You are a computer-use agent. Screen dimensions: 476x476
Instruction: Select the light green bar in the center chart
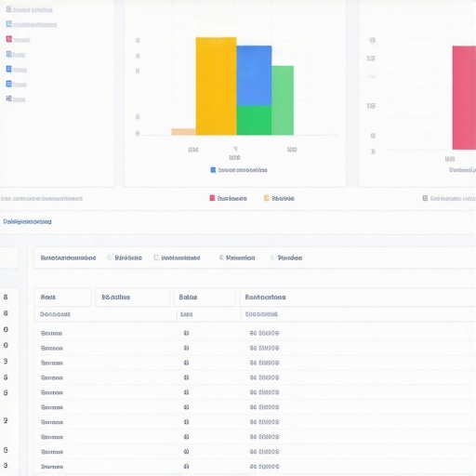[x=283, y=100]
